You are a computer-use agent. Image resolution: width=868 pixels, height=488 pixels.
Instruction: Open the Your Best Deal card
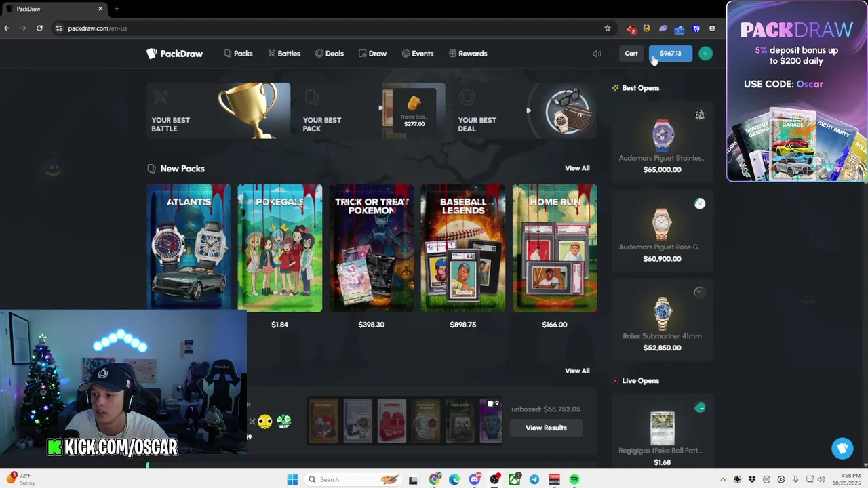point(525,110)
